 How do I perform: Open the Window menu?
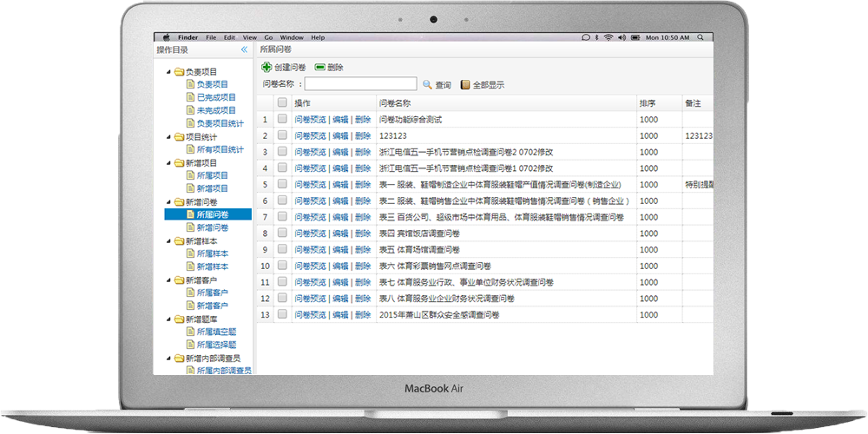[x=292, y=37]
